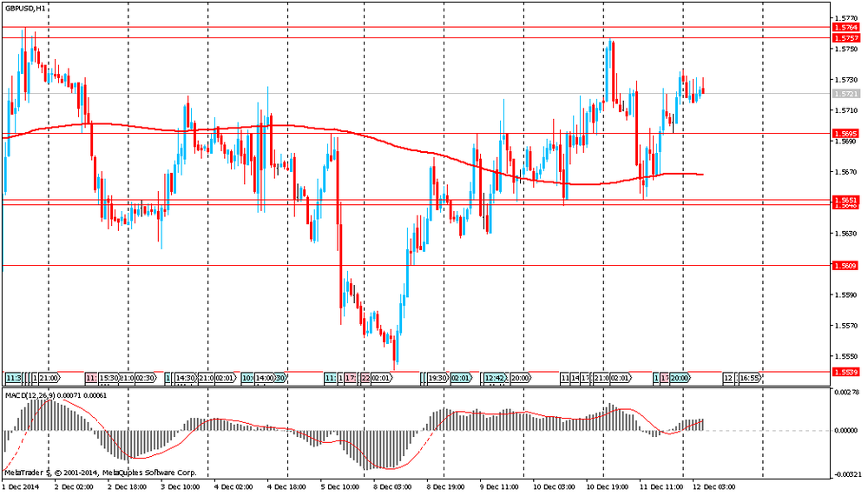Open the 15:30 event marker

tap(108, 379)
